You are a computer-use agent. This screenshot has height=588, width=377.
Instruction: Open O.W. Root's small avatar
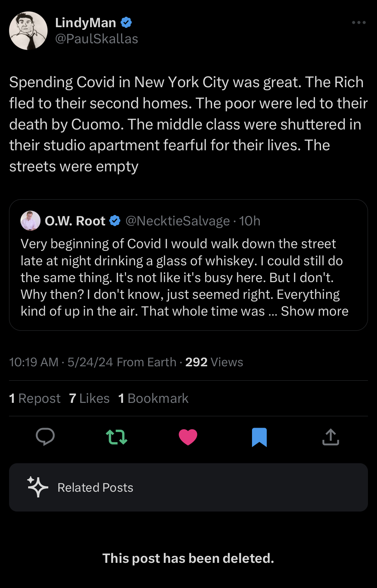click(x=30, y=221)
